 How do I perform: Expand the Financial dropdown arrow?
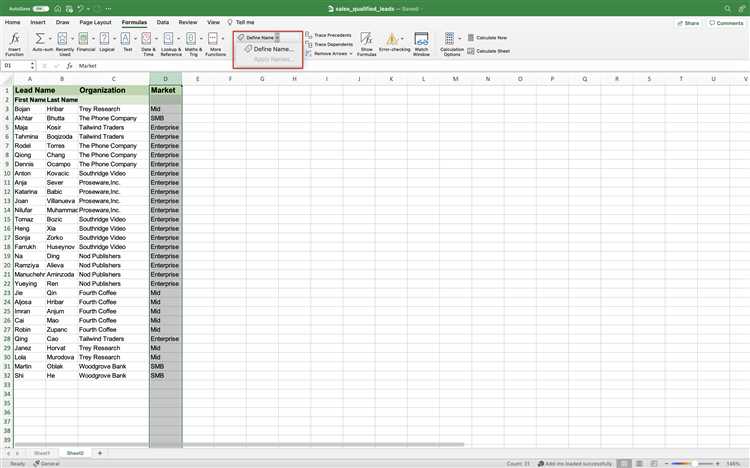point(93,39)
